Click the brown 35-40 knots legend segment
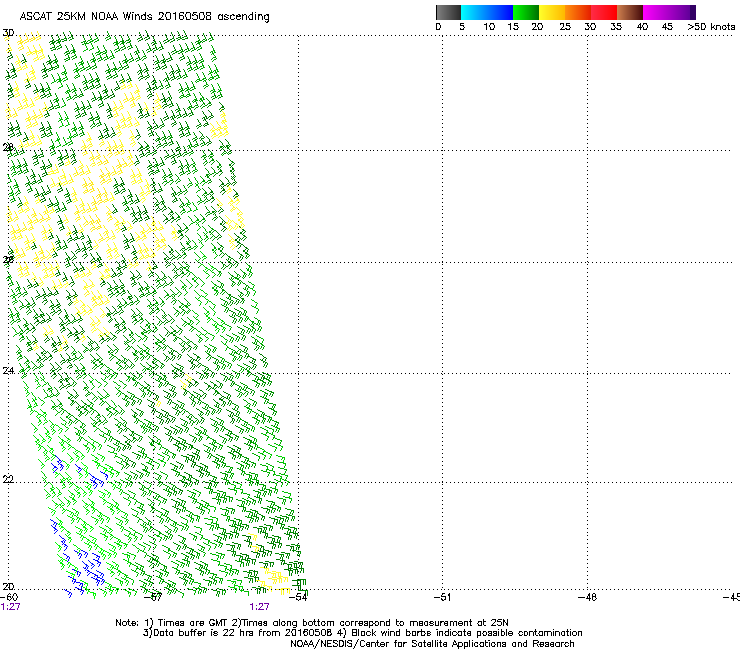 [630, 12]
